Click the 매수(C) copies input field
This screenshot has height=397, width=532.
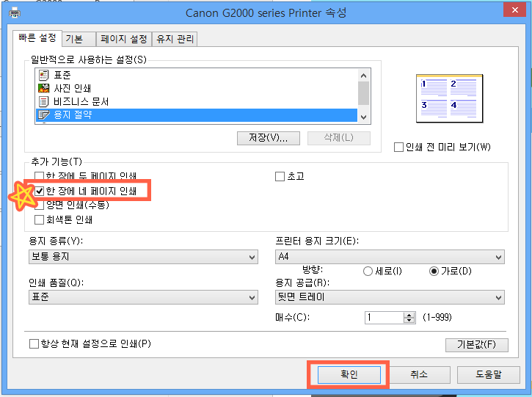(x=385, y=318)
